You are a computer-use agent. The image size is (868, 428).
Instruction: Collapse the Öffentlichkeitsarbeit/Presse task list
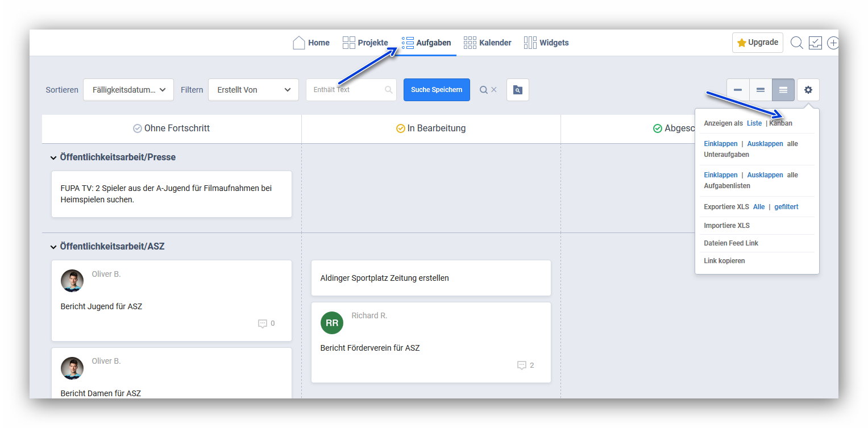pyautogui.click(x=53, y=157)
